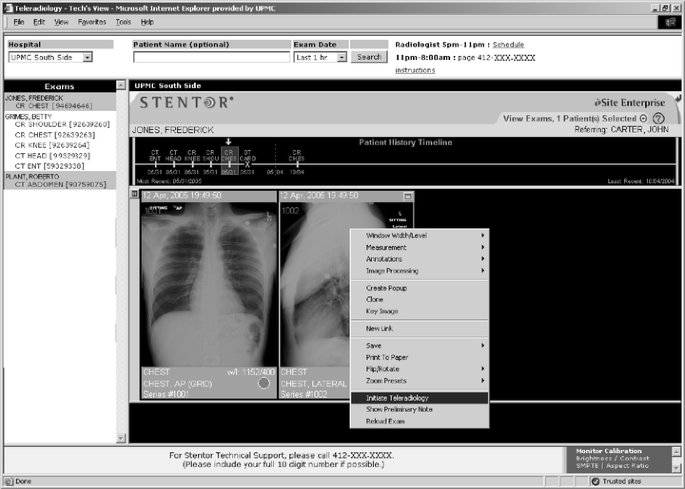Select CR SHOULDER [92639260] exam
Viewport: 685px width, 489px height.
click(62, 125)
